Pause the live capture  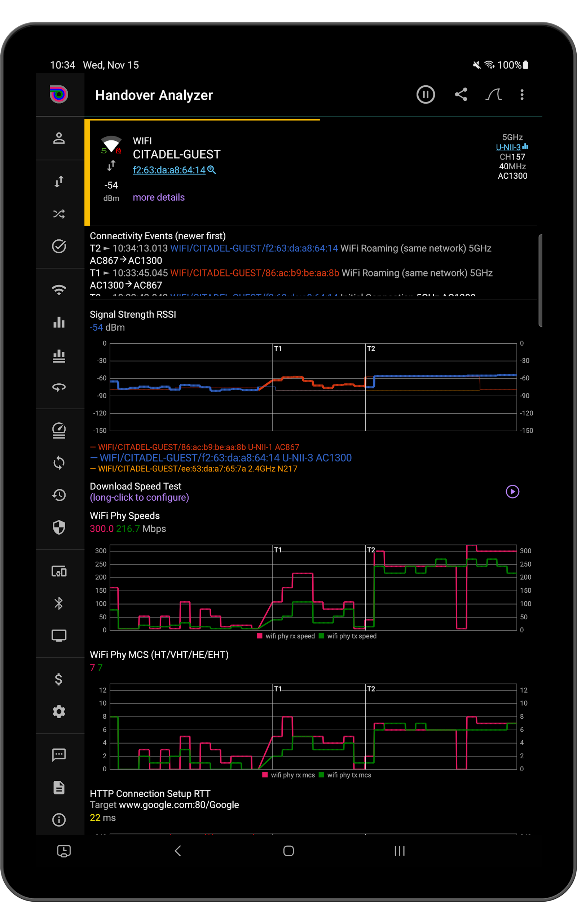coord(426,95)
